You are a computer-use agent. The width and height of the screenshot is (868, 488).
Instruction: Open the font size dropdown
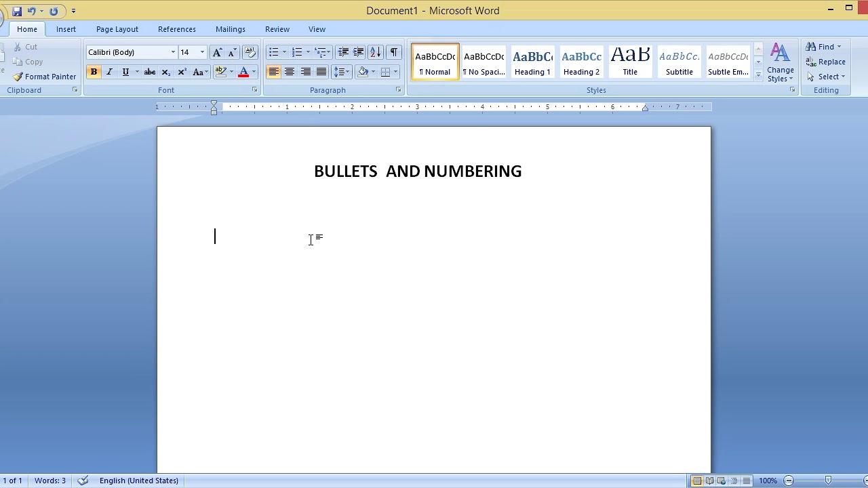pos(201,52)
